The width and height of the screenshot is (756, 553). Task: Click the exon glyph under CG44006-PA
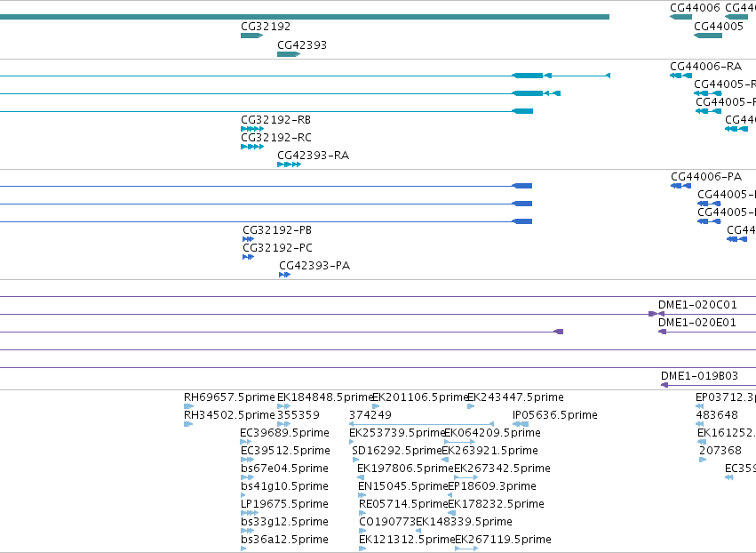click(680, 186)
